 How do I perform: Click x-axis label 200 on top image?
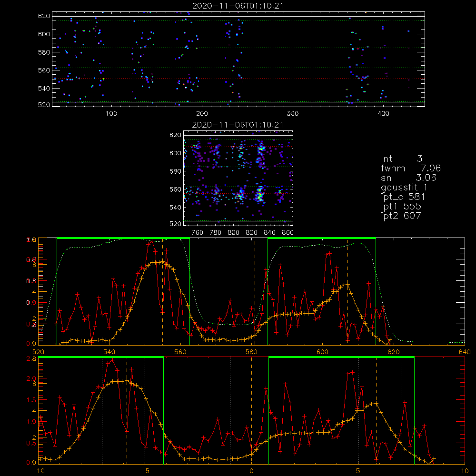point(202,114)
